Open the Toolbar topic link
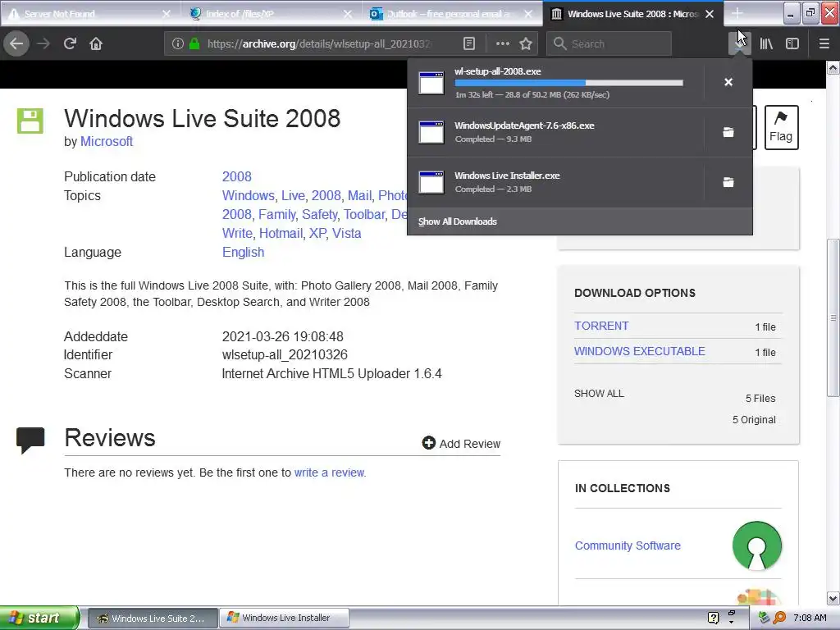The image size is (840, 630). [364, 214]
